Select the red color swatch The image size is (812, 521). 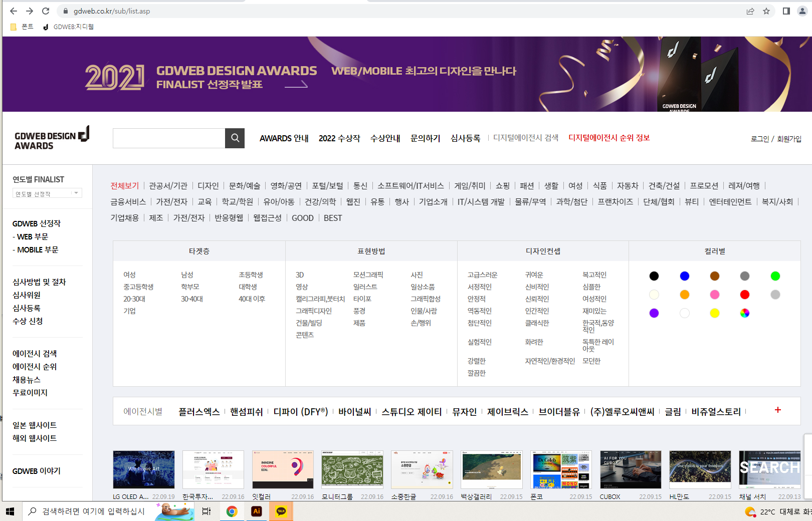coord(745,295)
